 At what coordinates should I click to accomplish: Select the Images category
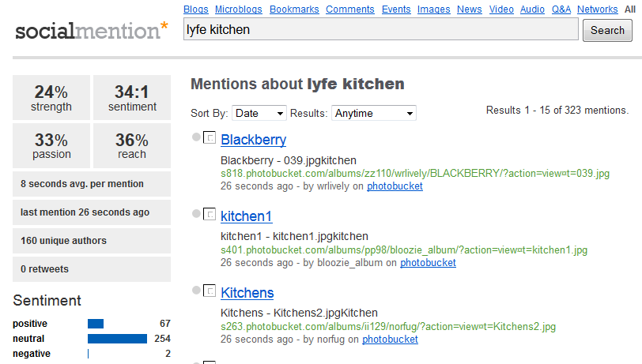click(434, 9)
